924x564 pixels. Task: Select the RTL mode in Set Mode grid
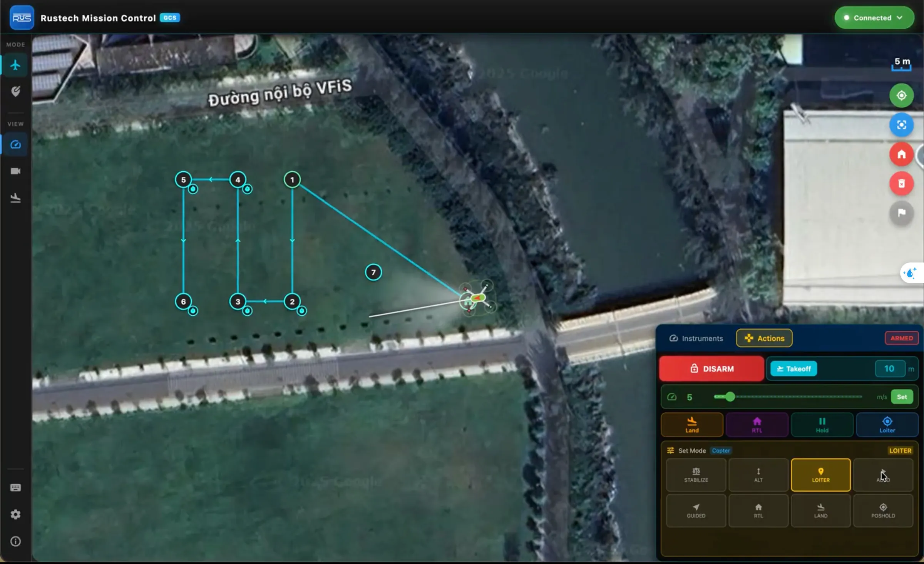click(x=758, y=510)
